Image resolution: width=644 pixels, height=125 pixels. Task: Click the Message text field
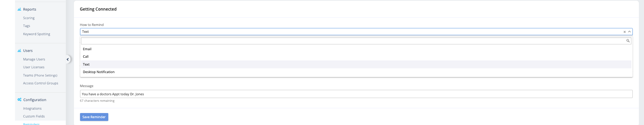(x=356, y=94)
